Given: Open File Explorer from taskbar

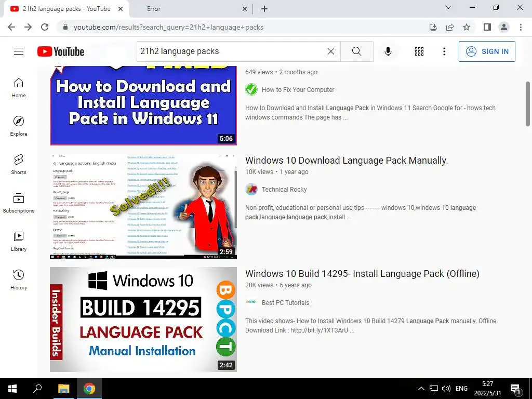Looking at the screenshot, I should pos(64,389).
